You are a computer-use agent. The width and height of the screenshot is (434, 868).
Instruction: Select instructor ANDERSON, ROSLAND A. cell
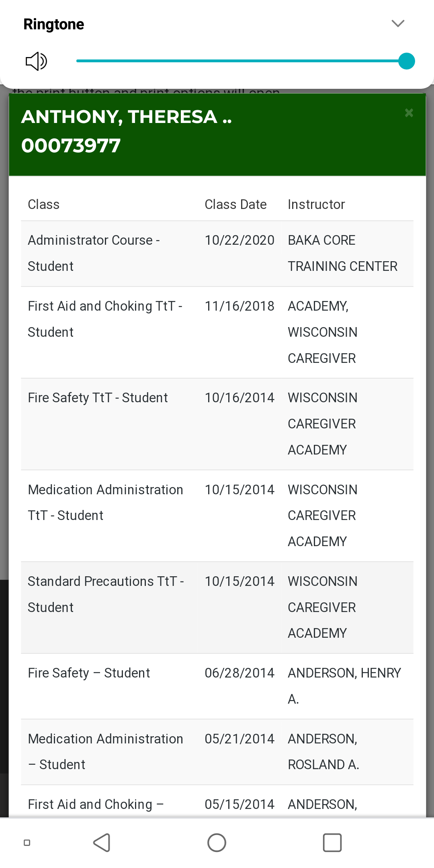point(323,751)
